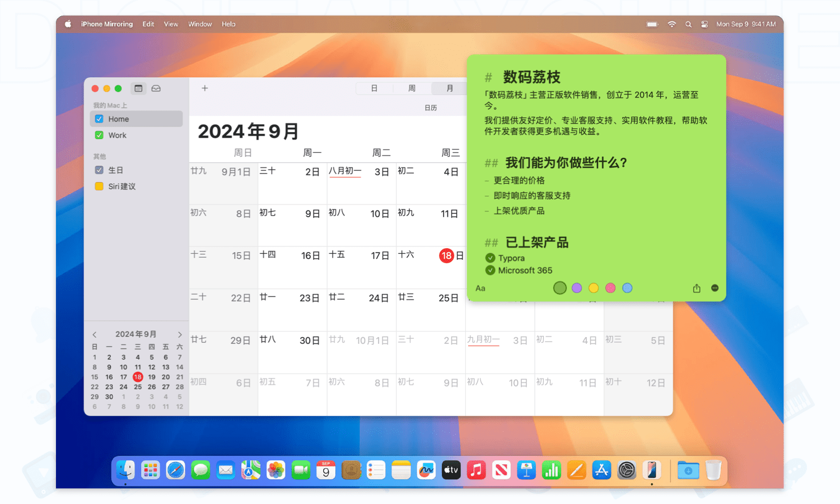
Task: Switch to the 日 day view
Action: (x=374, y=88)
